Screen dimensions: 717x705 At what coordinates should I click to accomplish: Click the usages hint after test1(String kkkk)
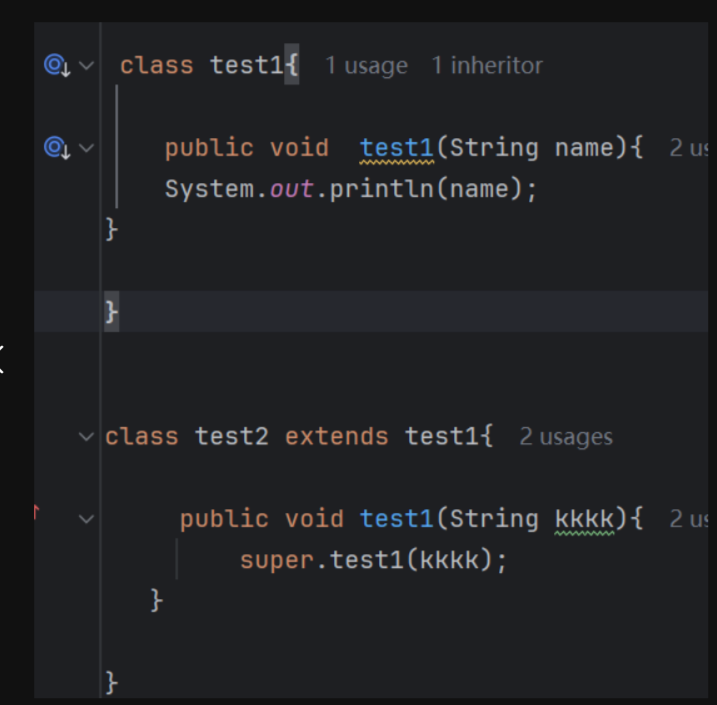(689, 519)
